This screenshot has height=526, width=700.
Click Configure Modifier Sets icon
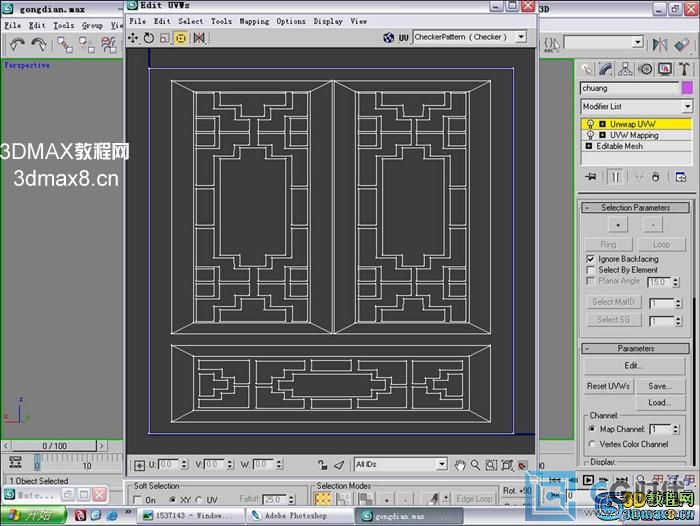[x=681, y=177]
